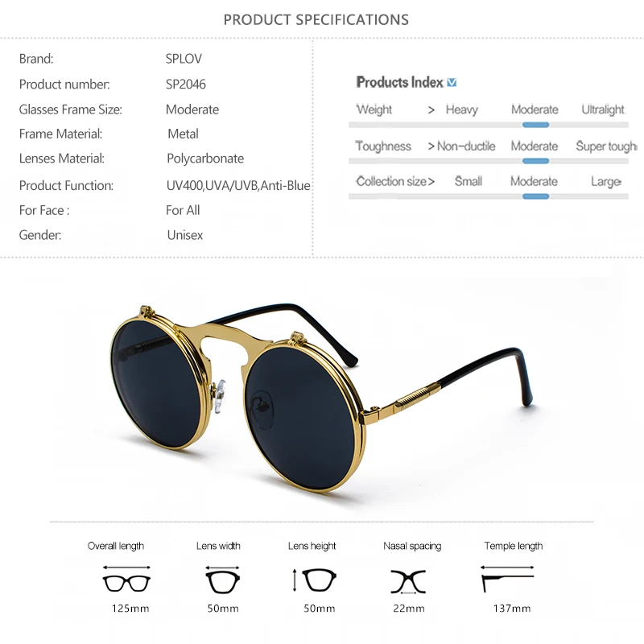Click the SP2046 product number text

pyautogui.click(x=186, y=85)
